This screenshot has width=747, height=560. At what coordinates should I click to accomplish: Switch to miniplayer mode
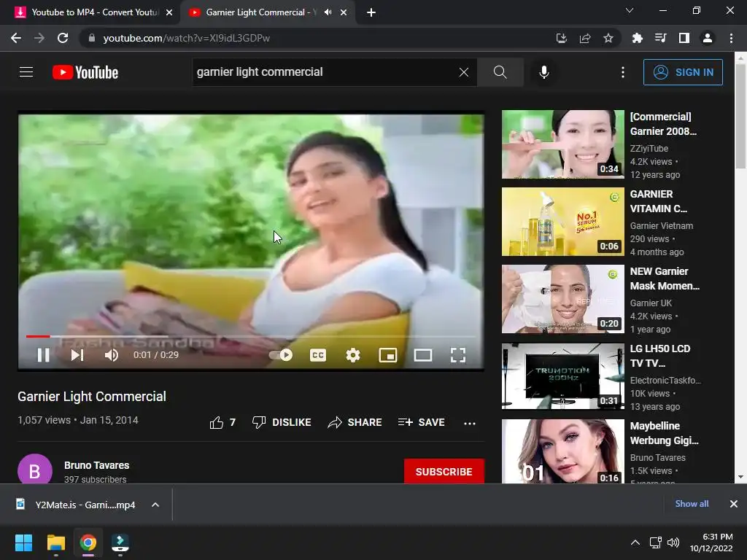point(388,355)
